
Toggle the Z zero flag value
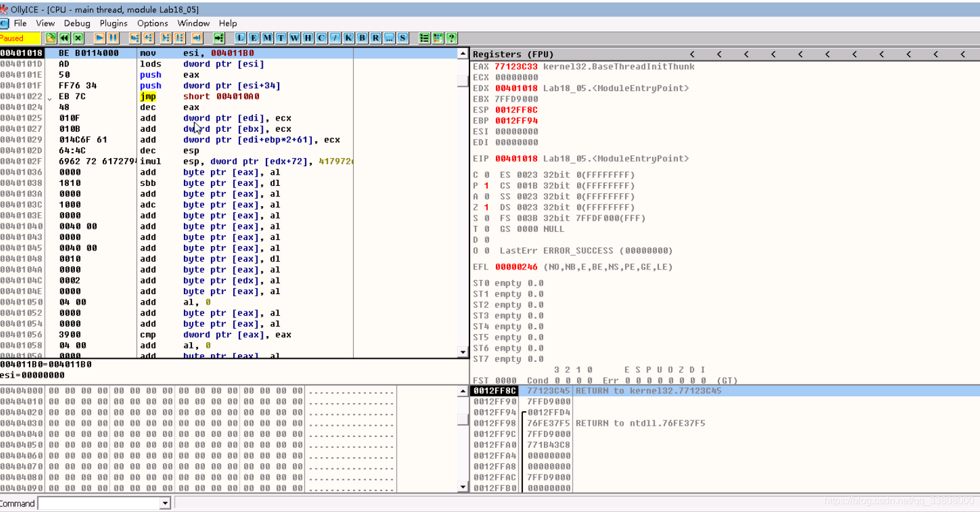pos(487,207)
